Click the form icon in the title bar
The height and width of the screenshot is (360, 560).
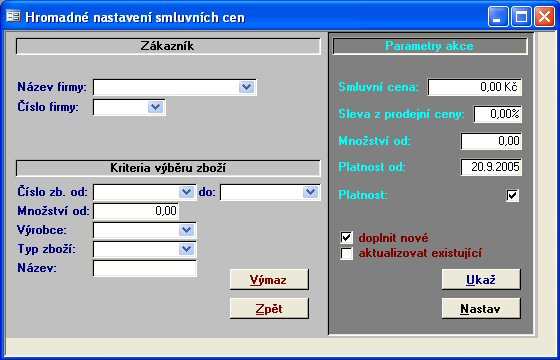pyautogui.click(x=13, y=17)
